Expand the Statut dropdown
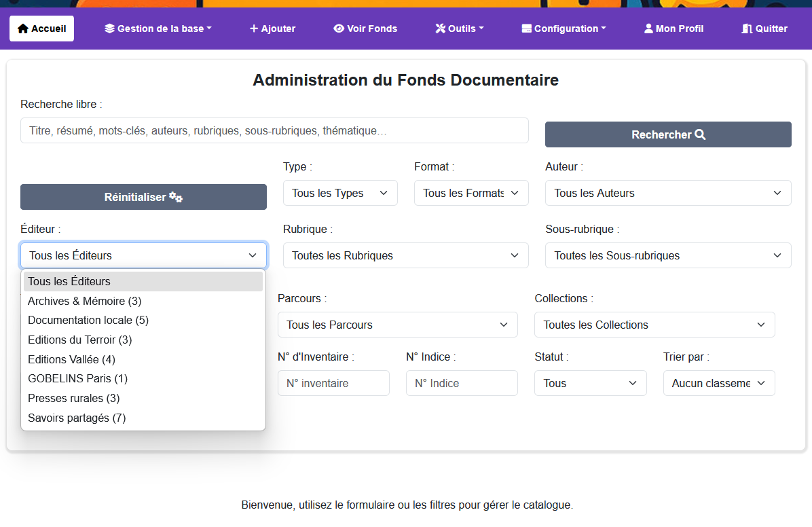 590,383
